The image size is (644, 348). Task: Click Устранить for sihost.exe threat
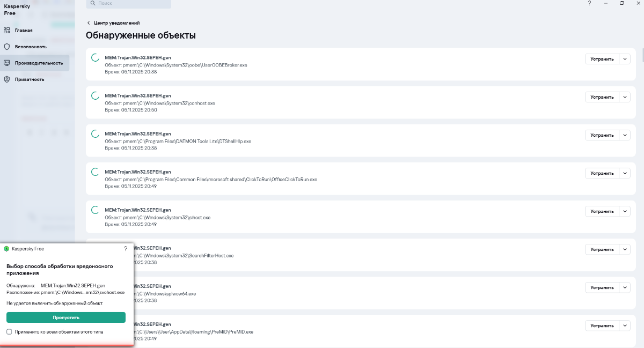coord(602,211)
